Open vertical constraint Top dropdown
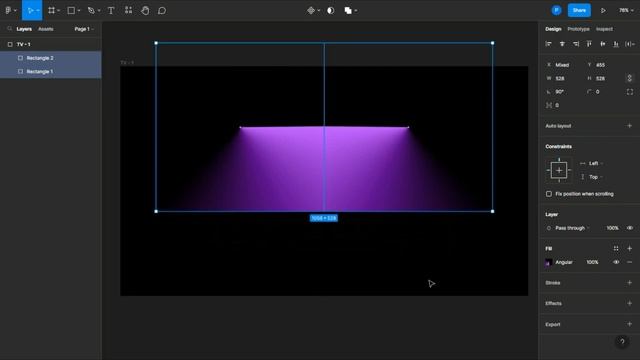The width and height of the screenshot is (640, 360). (595, 177)
